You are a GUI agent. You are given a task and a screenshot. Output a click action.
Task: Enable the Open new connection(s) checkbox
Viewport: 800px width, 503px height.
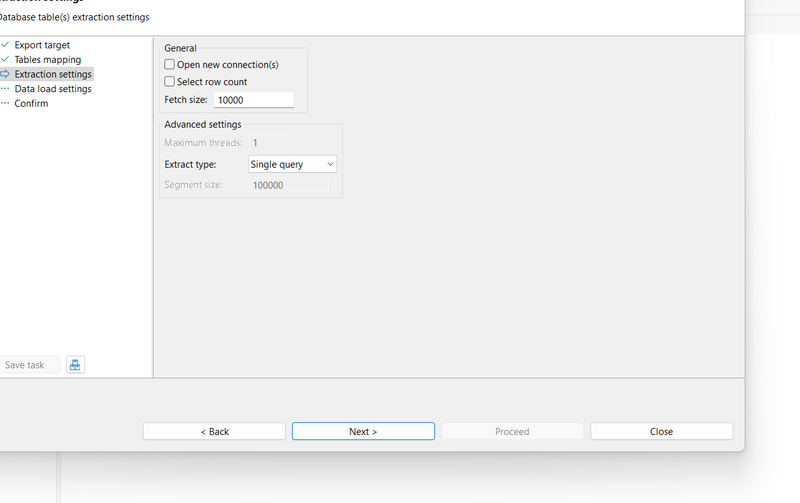[x=170, y=65]
